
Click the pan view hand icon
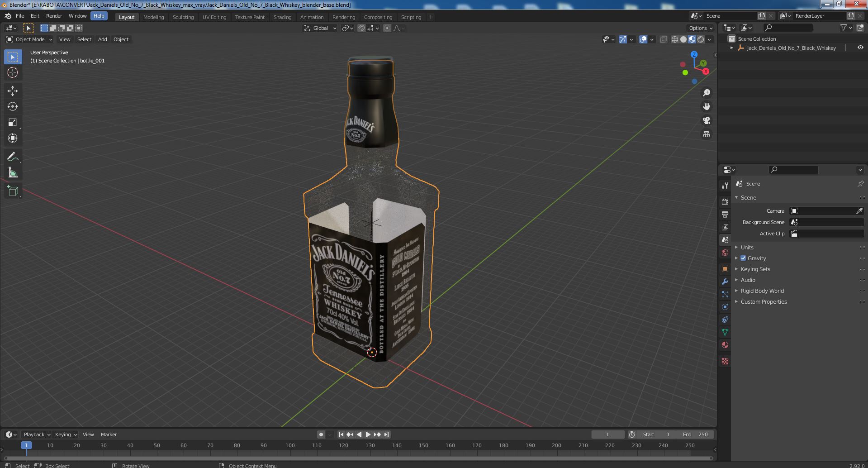pos(706,107)
